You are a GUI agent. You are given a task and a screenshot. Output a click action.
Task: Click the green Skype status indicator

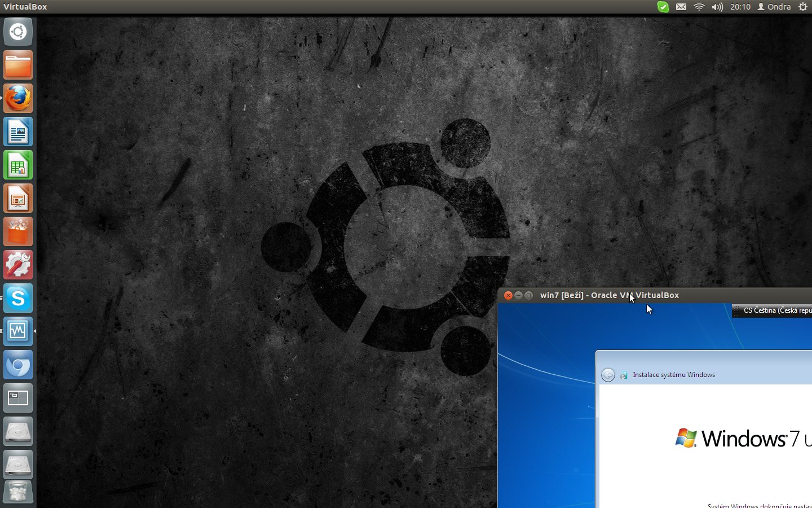pyautogui.click(x=663, y=7)
